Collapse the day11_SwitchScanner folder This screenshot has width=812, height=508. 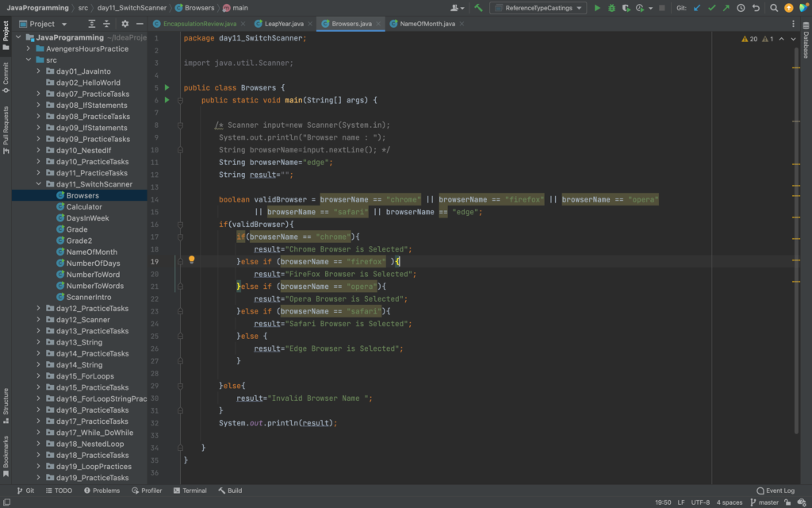38,184
